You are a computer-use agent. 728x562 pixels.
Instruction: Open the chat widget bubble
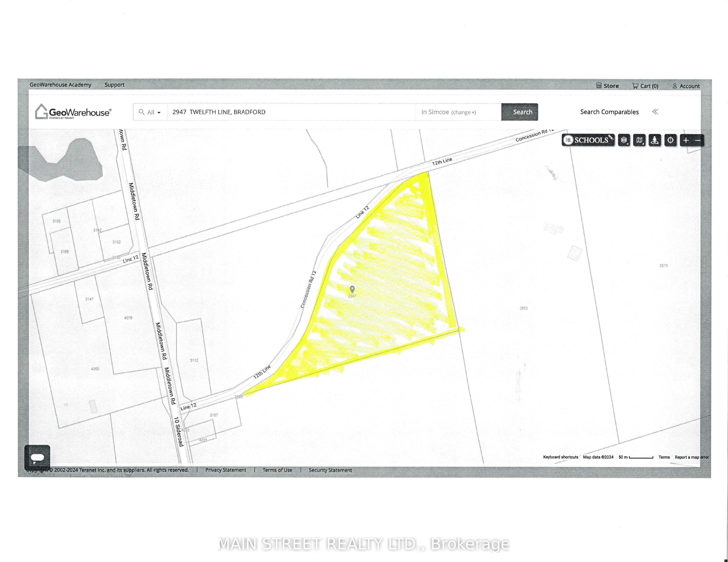[37, 457]
